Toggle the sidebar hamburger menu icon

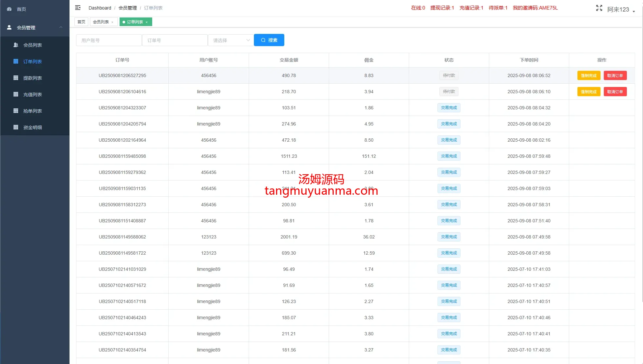(78, 8)
